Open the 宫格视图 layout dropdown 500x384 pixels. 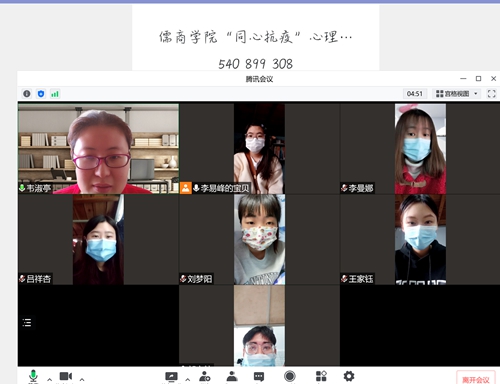pyautogui.click(x=457, y=94)
